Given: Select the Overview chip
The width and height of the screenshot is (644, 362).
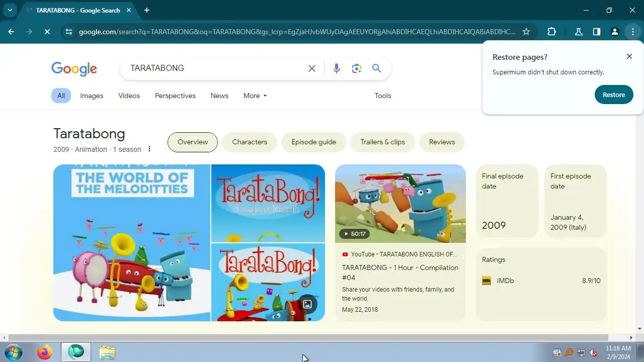Looking at the screenshot, I should [x=193, y=142].
